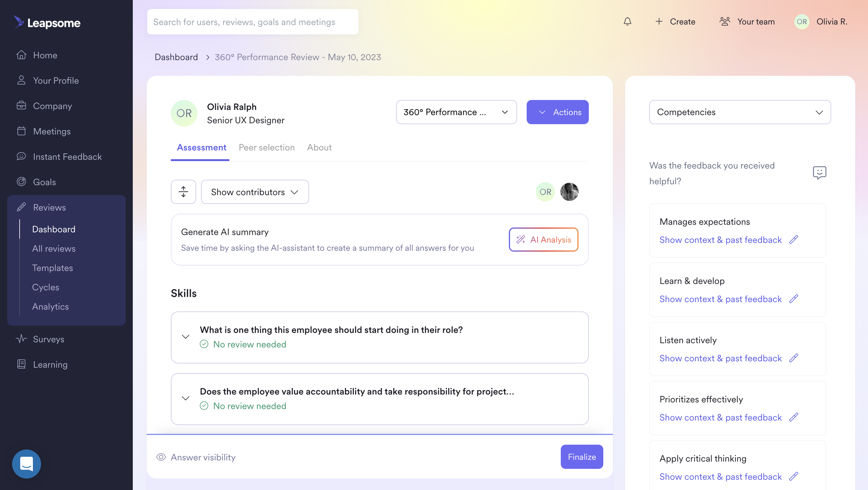Click the Dashboard breadcrumb link
The image size is (868, 490).
tap(176, 57)
